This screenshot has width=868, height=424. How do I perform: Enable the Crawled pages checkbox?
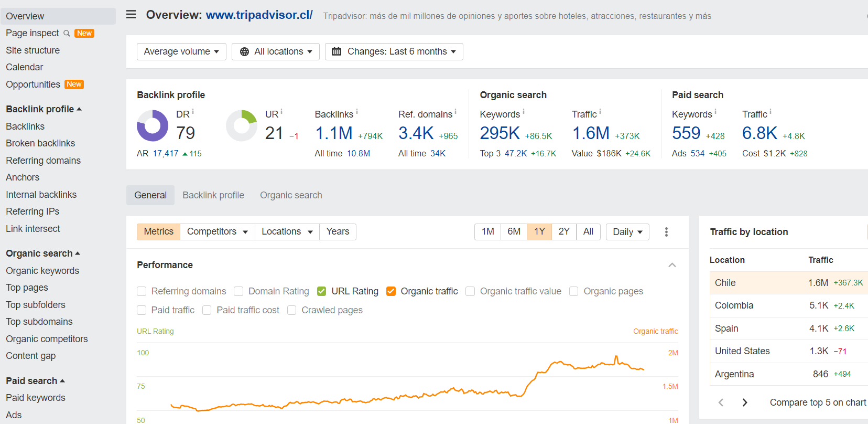tap(292, 310)
